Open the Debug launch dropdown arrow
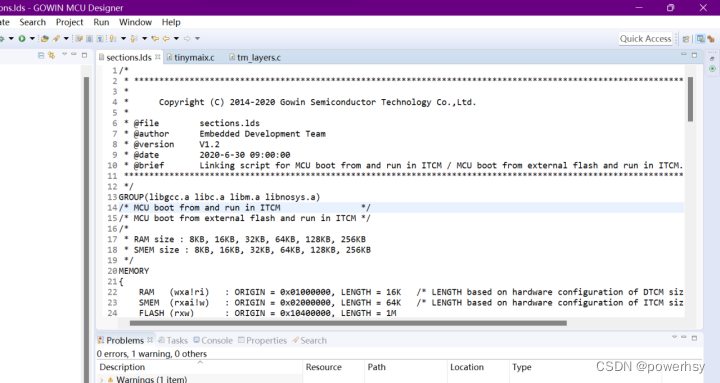 click(x=11, y=39)
